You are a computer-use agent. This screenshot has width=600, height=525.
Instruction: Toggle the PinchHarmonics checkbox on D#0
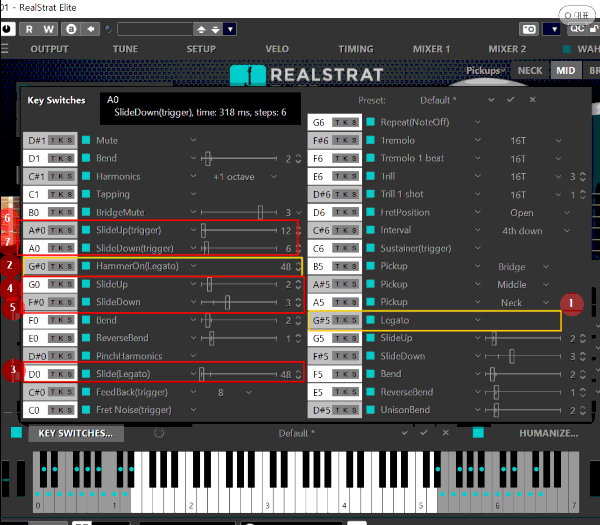(86, 356)
